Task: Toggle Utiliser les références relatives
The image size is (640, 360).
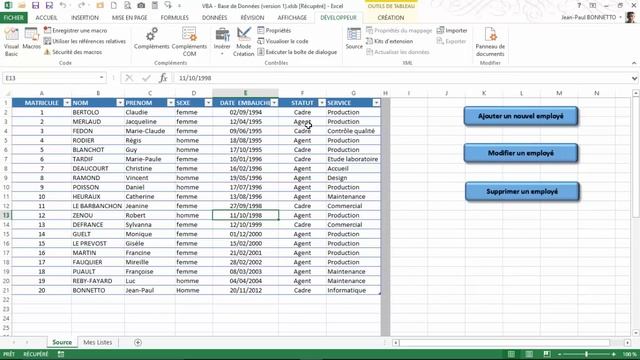Action: [85, 41]
